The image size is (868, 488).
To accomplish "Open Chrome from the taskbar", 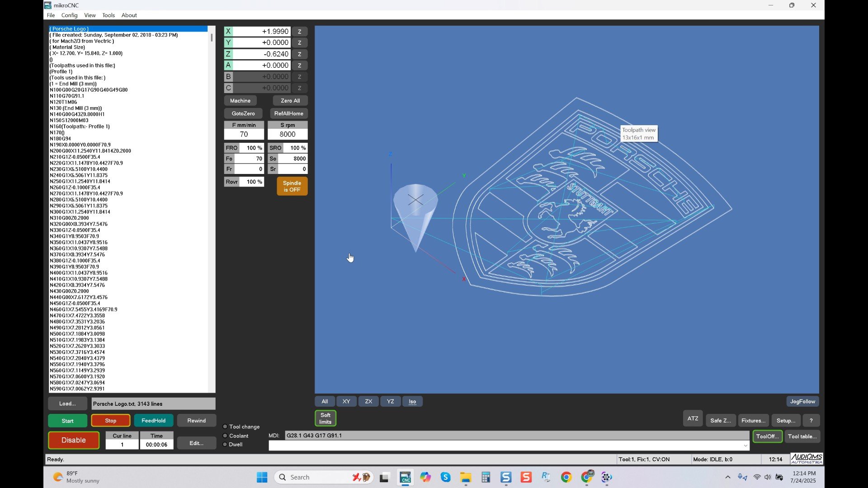I will click(x=566, y=478).
